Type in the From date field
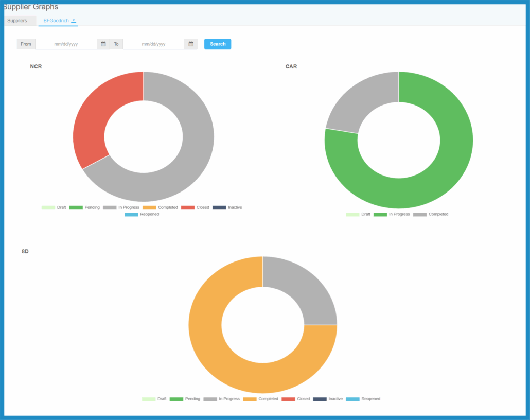 pyautogui.click(x=66, y=44)
